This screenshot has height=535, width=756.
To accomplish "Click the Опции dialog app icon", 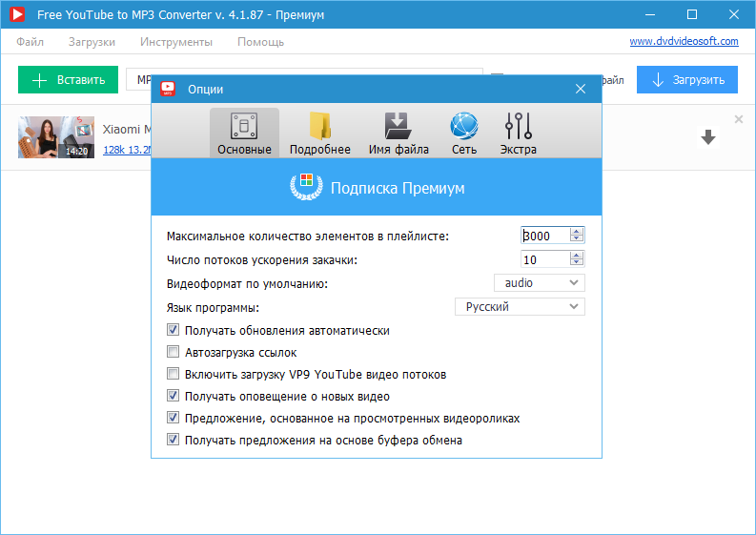I will tap(168, 89).
